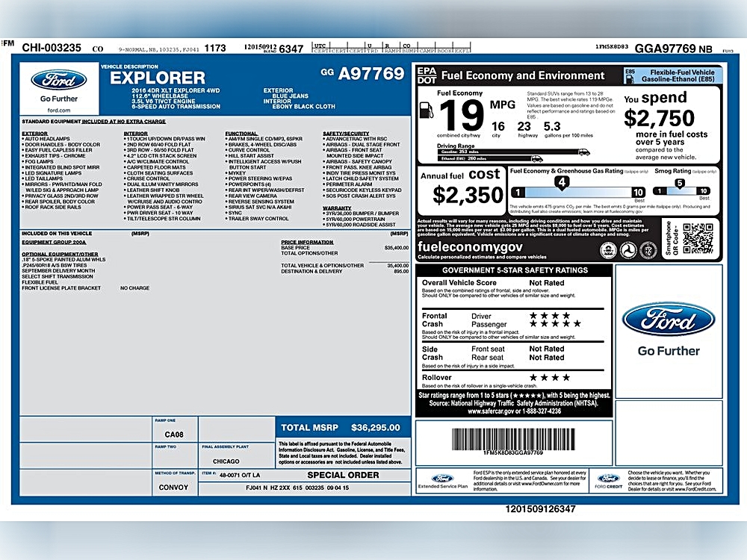Click the first round agency seal near fueleconomy.gov

click(x=608, y=249)
